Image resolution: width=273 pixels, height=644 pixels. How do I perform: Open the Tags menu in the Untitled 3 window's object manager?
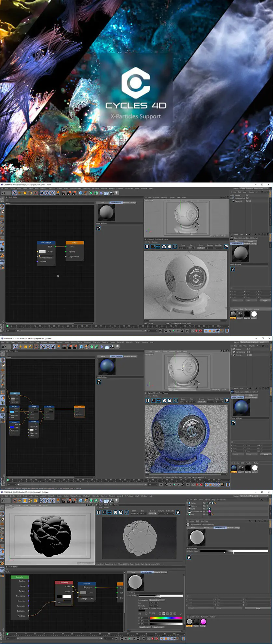pyautogui.click(x=214, y=500)
